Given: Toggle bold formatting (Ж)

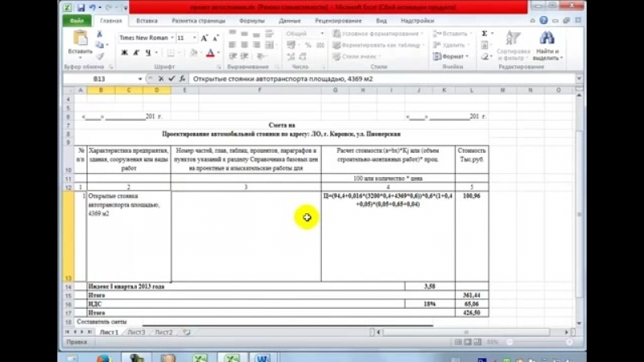Looking at the screenshot, I should tap(125, 53).
